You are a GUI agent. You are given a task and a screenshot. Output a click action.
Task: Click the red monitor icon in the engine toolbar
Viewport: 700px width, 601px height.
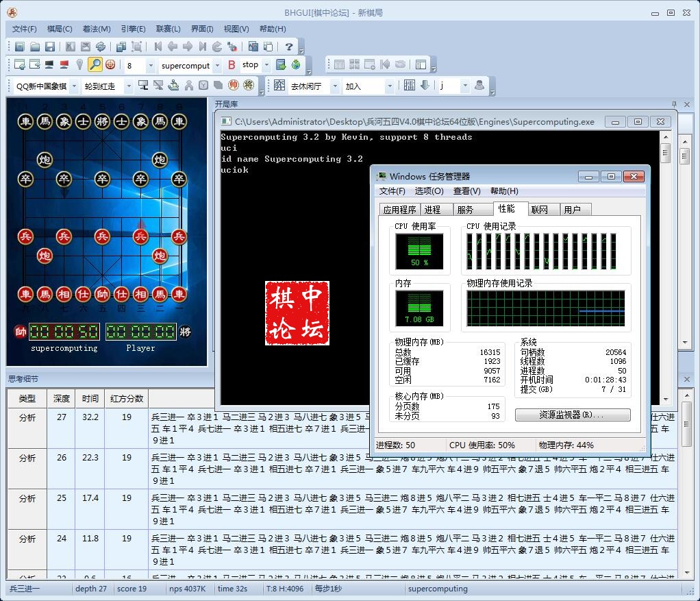pos(64,64)
